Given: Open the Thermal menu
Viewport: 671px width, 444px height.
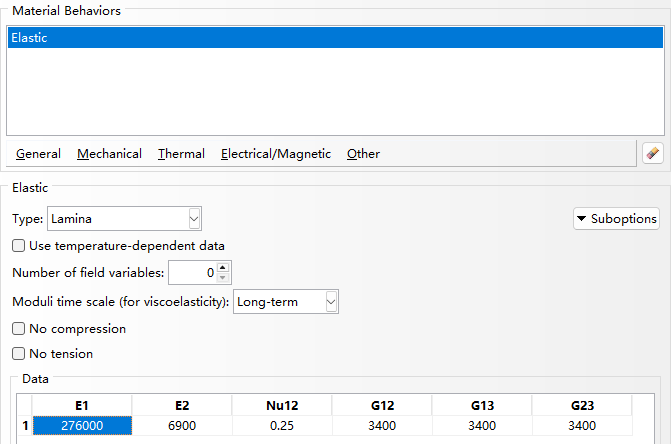Looking at the screenshot, I should click(x=181, y=154).
